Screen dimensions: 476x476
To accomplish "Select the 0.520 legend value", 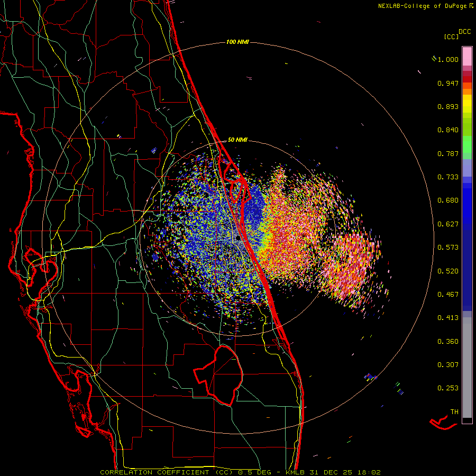I will (x=448, y=271).
